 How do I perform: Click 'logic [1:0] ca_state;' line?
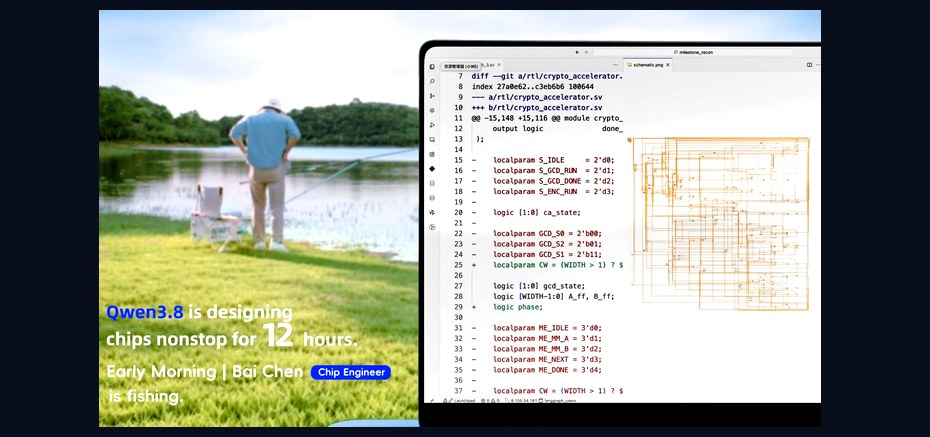pyautogui.click(x=537, y=212)
